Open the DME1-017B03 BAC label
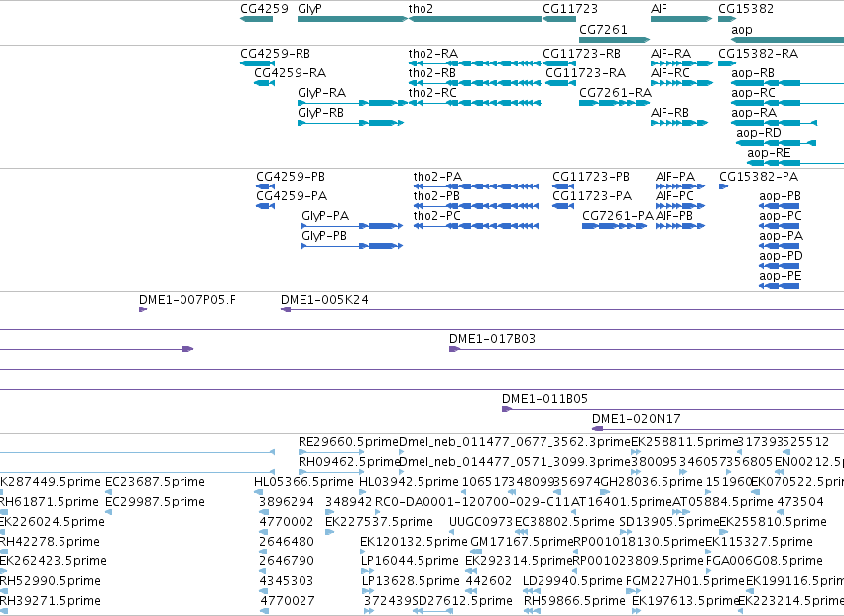 pyautogui.click(x=493, y=339)
